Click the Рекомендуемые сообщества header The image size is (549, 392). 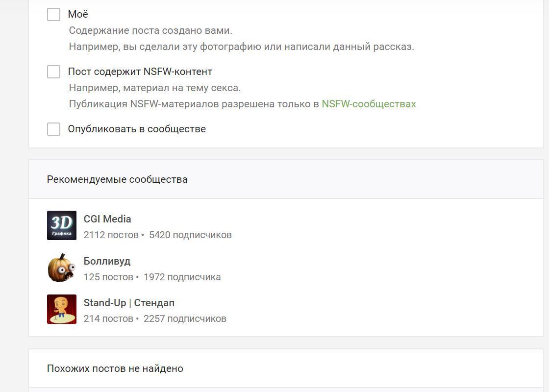(117, 179)
